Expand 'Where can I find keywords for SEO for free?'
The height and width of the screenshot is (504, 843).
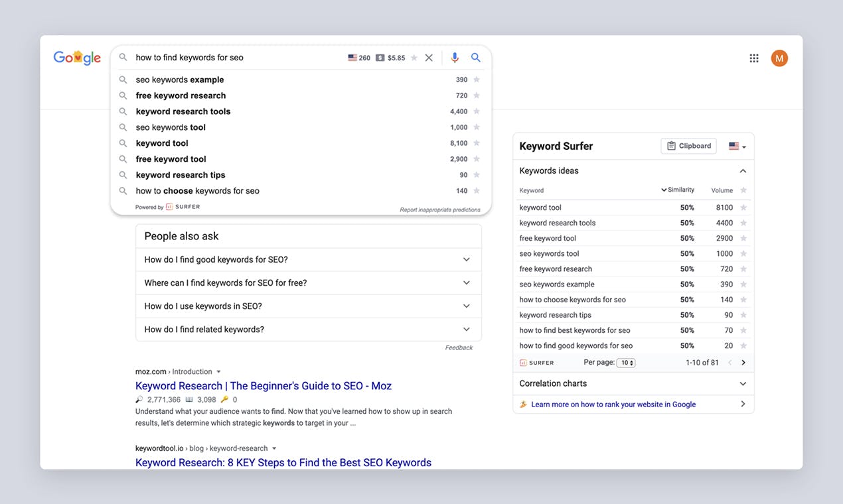(308, 283)
